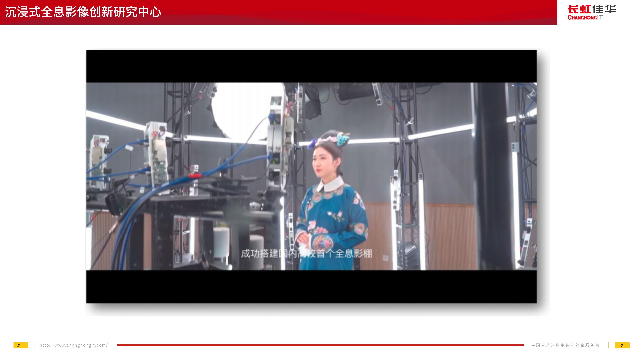Click the bottom black letterbox bar
The width and height of the screenshot is (644, 362).
(311, 287)
